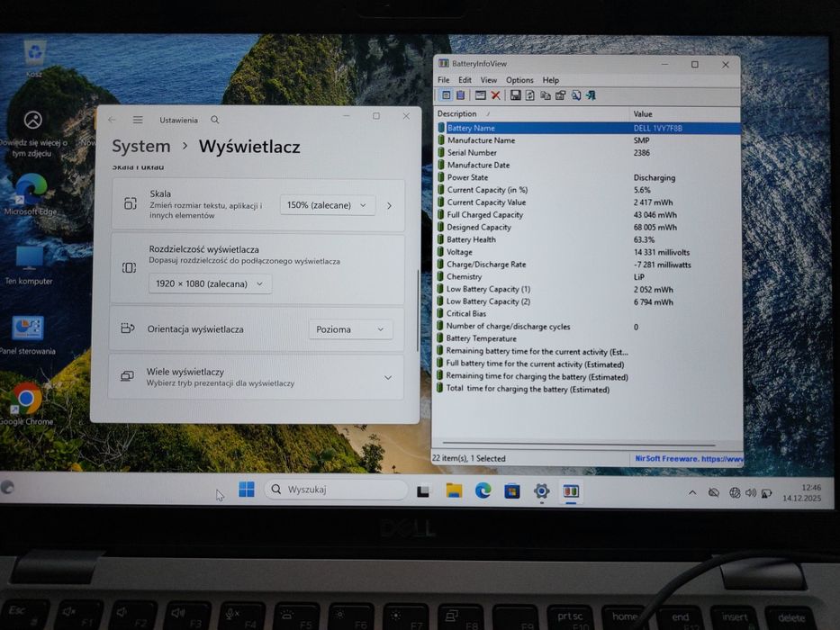The height and width of the screenshot is (630, 840).
Task: Click the network globe tray icon
Action: tap(735, 492)
